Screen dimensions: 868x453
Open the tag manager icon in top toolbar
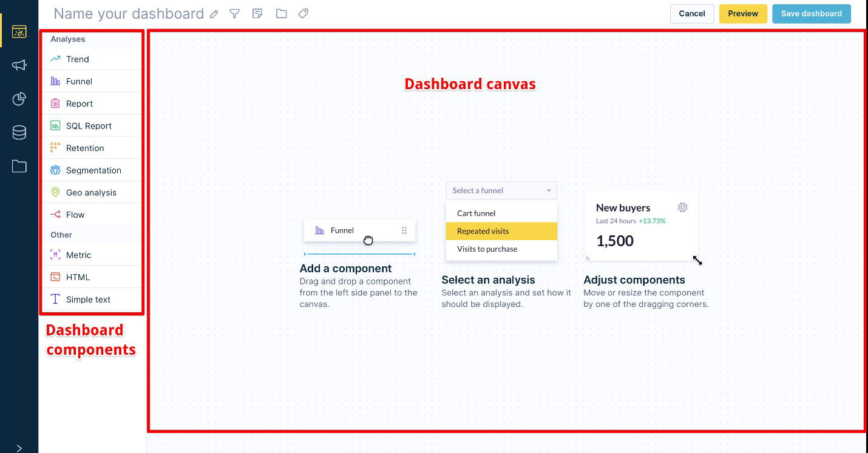coord(303,13)
